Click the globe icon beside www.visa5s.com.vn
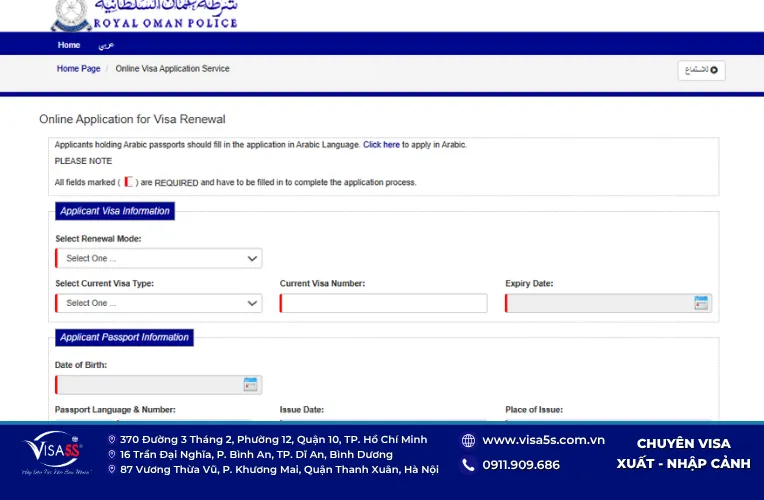This screenshot has height=500, width=764. 468,441
